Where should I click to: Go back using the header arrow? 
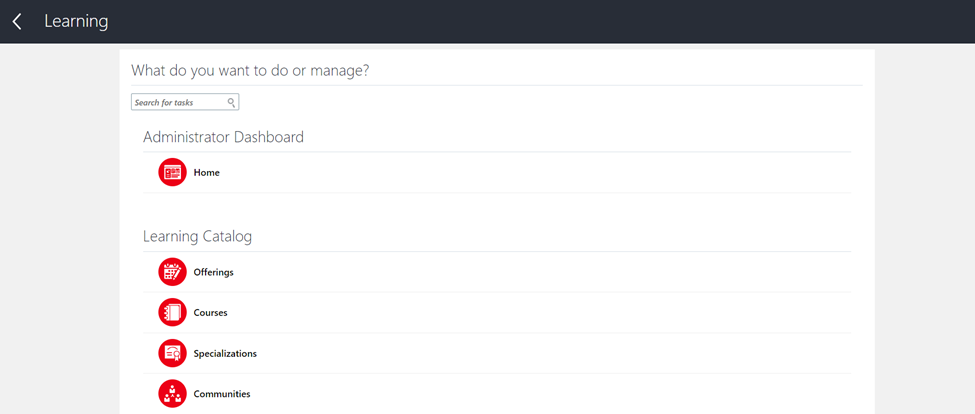(17, 22)
